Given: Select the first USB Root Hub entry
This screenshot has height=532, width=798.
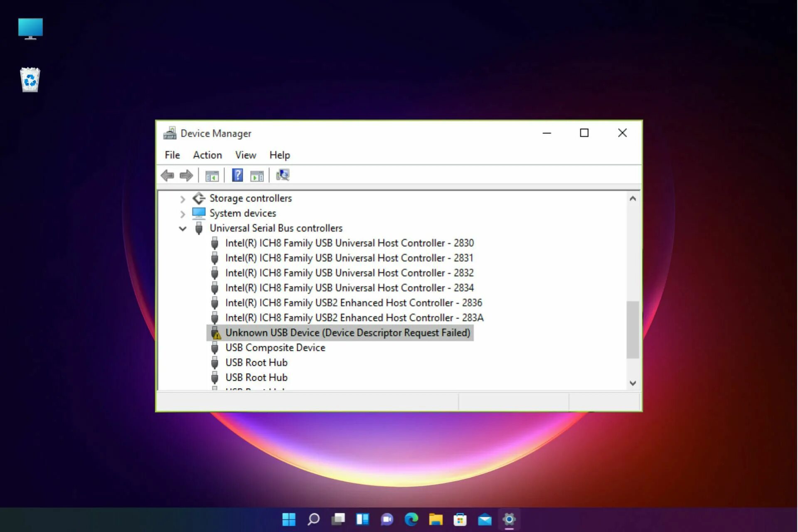Looking at the screenshot, I should click(256, 363).
